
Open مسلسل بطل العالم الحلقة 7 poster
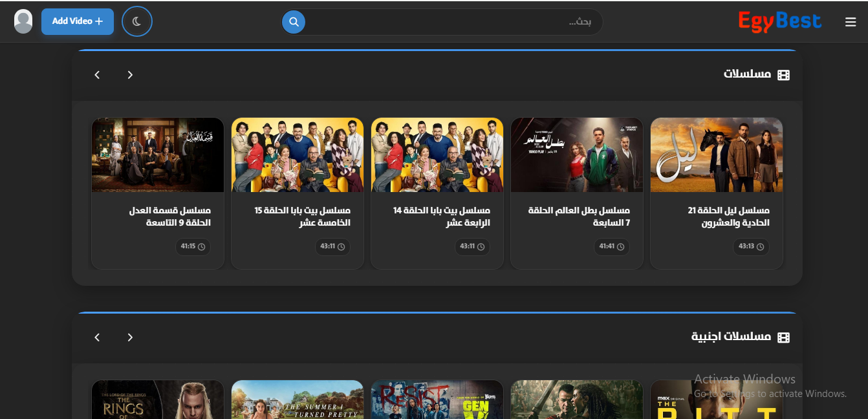(x=576, y=155)
